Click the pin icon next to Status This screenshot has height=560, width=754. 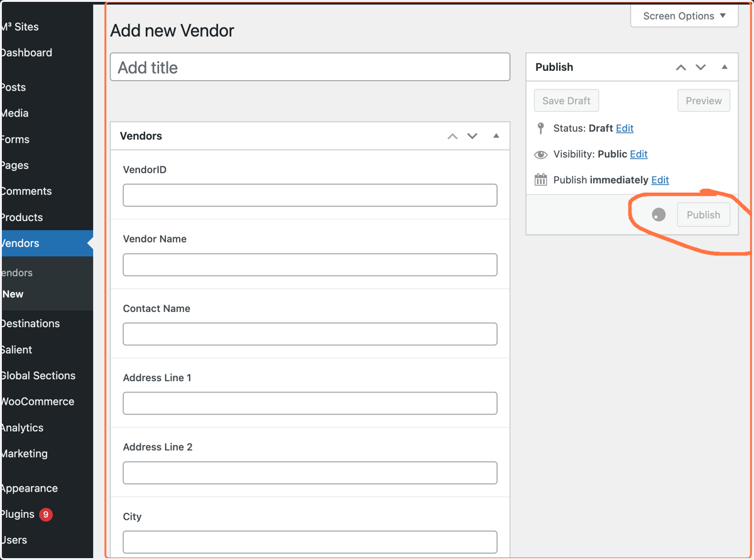pyautogui.click(x=540, y=128)
